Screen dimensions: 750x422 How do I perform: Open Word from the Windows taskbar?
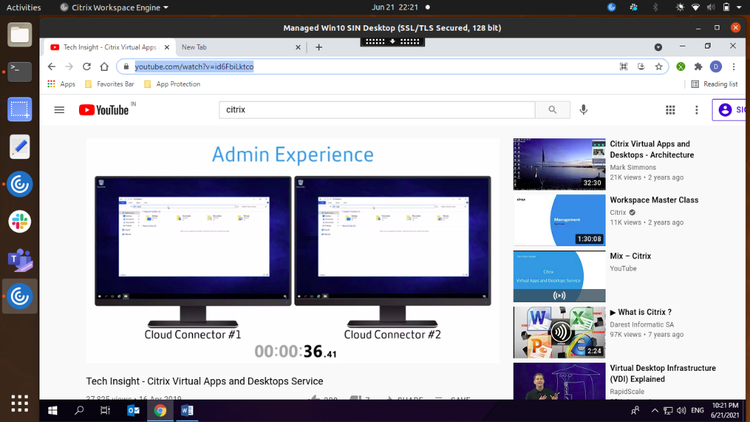pyautogui.click(x=187, y=411)
